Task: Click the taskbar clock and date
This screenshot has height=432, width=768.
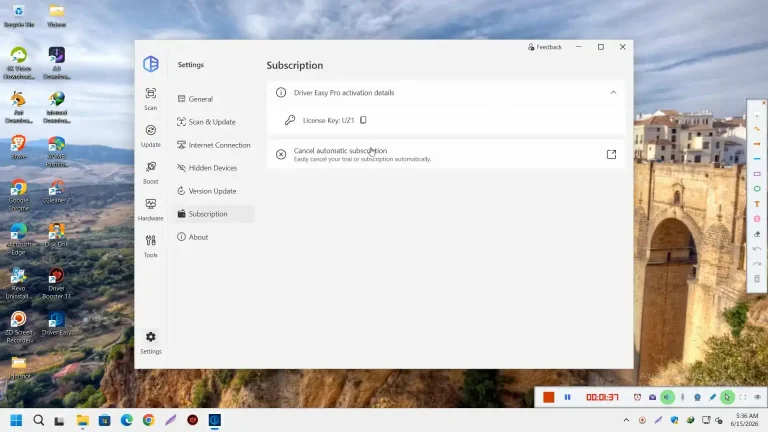Action: tap(745, 420)
